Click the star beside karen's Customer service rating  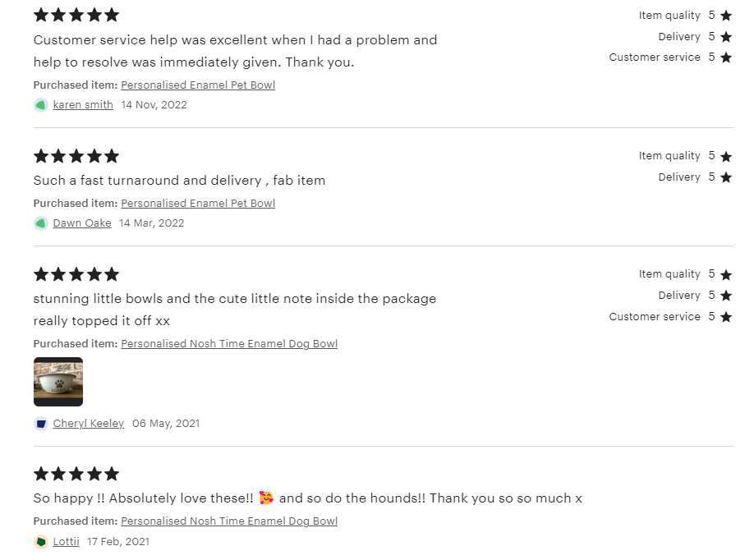point(725,57)
